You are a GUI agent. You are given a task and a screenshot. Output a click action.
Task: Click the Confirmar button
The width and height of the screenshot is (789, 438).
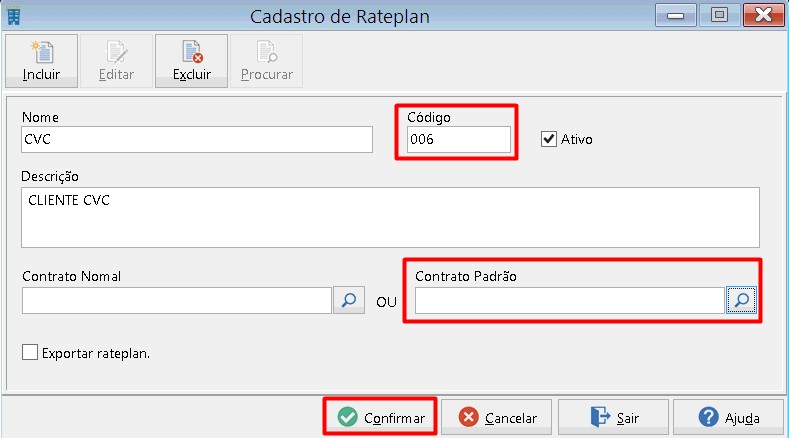(x=380, y=417)
